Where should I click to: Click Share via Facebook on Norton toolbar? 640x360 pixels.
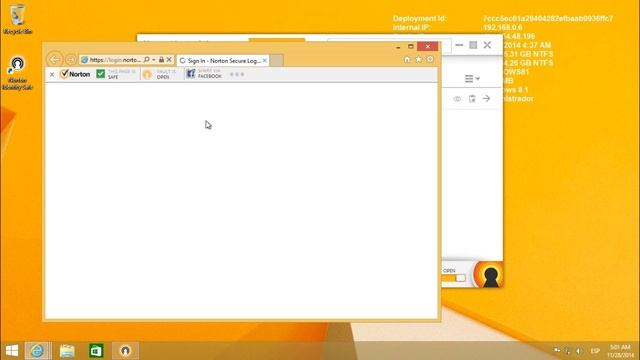click(x=204, y=74)
